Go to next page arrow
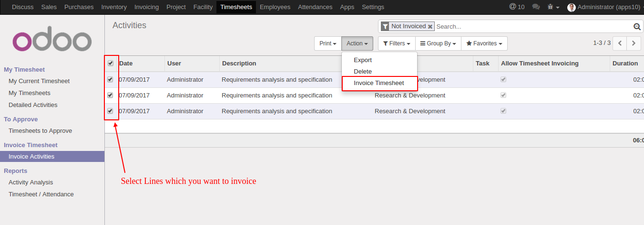644x225 pixels. (x=634, y=43)
